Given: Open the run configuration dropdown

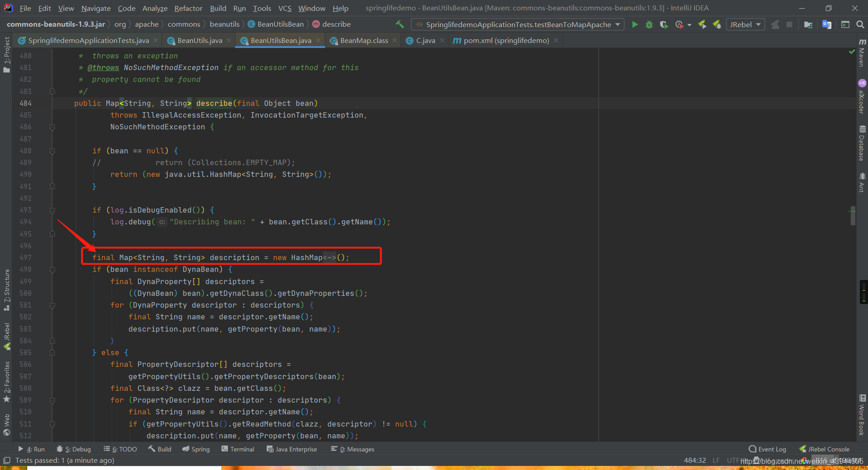Looking at the screenshot, I should (518, 24).
